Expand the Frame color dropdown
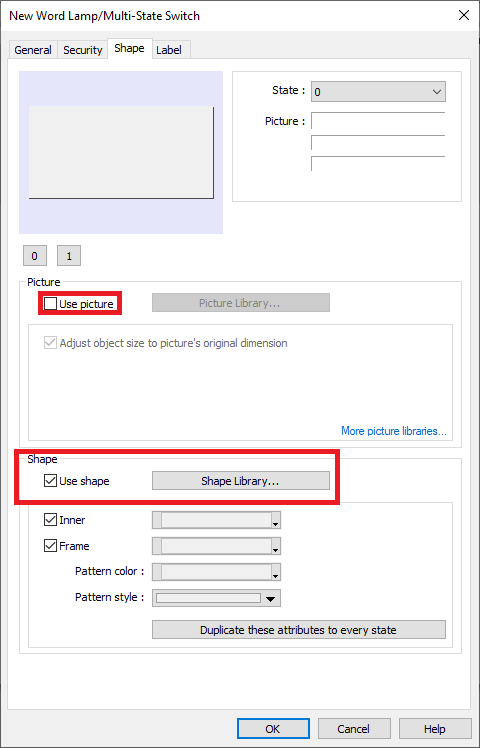Viewport: 480px width, 748px height. point(216,546)
